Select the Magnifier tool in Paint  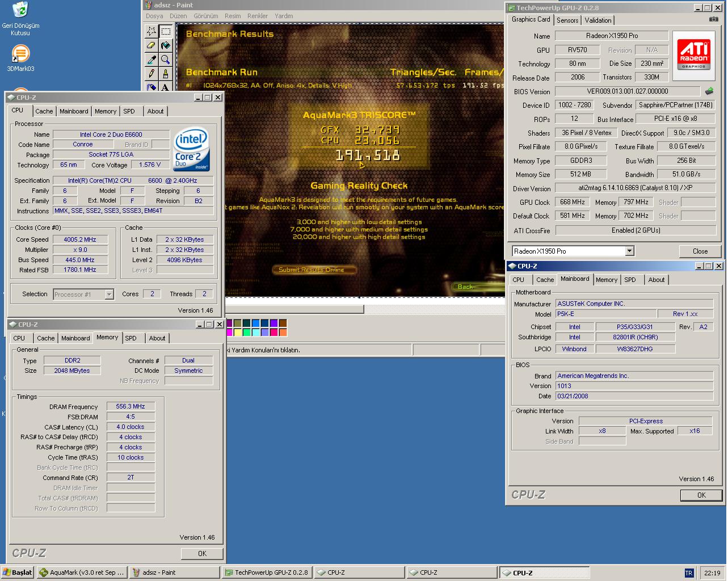tap(165, 60)
